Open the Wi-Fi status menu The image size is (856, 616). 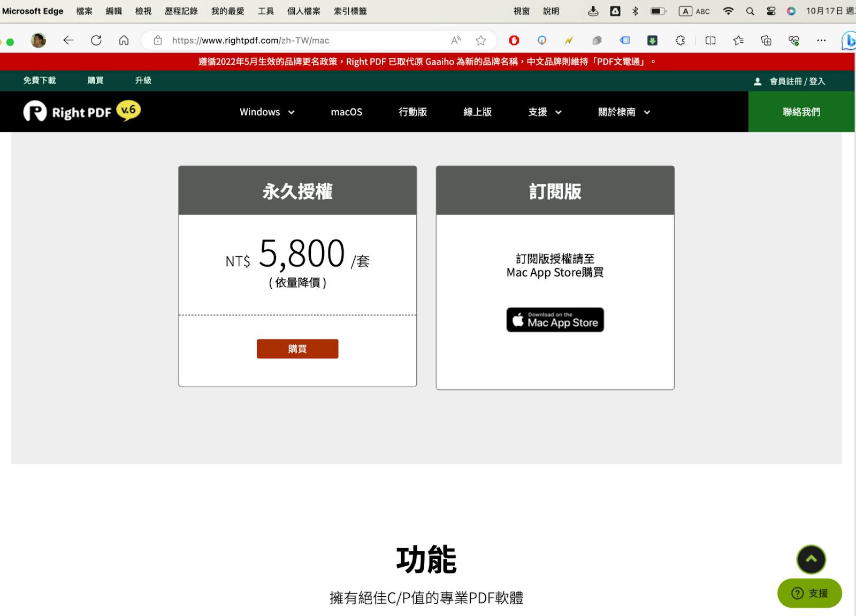728,11
